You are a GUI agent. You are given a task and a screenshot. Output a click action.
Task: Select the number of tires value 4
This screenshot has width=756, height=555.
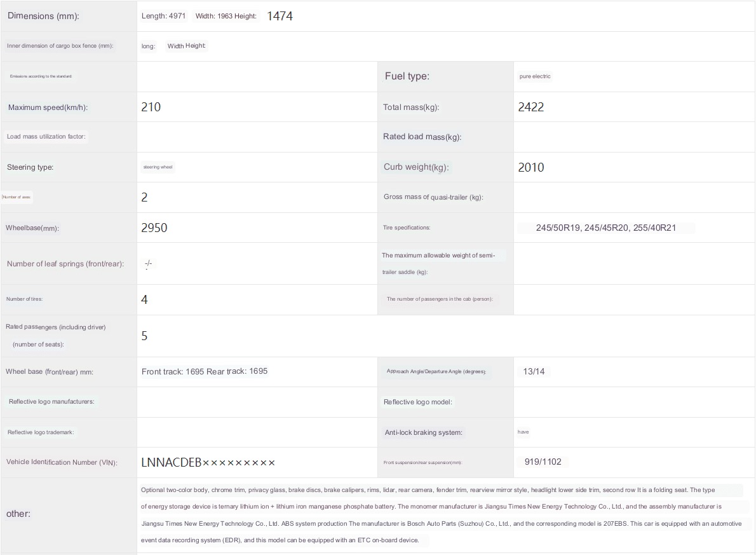[145, 299]
